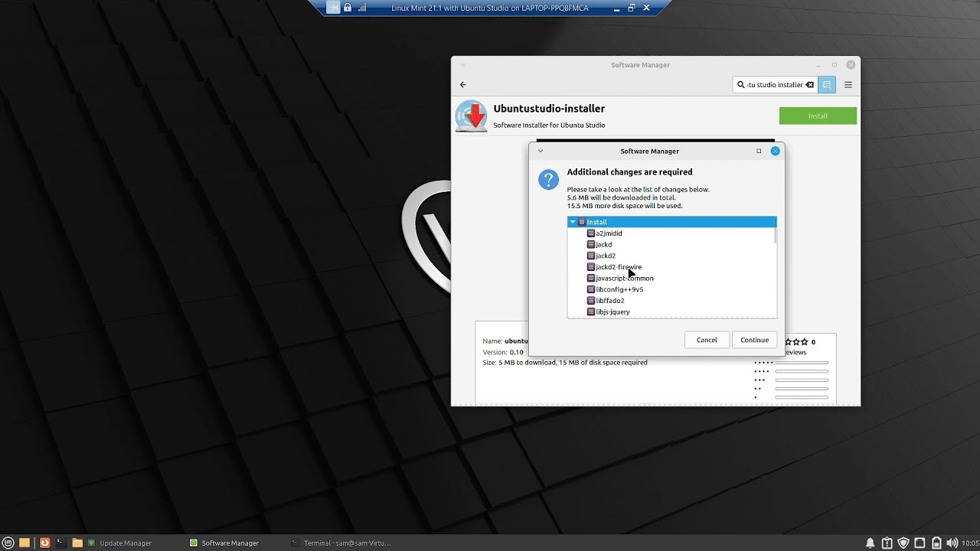Screen dimensions: 980x551
Task: Open Files from the panel launcher
Action: (77, 543)
